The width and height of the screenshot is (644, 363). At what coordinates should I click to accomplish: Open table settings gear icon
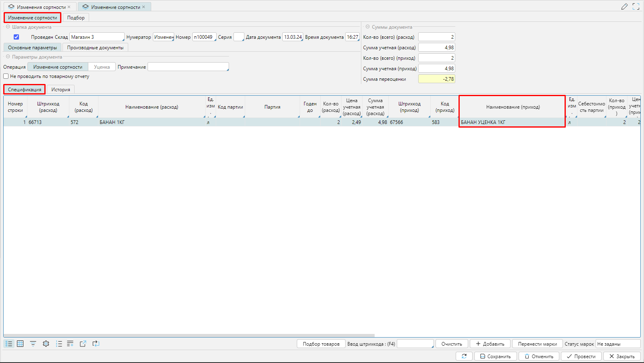pos(46,344)
